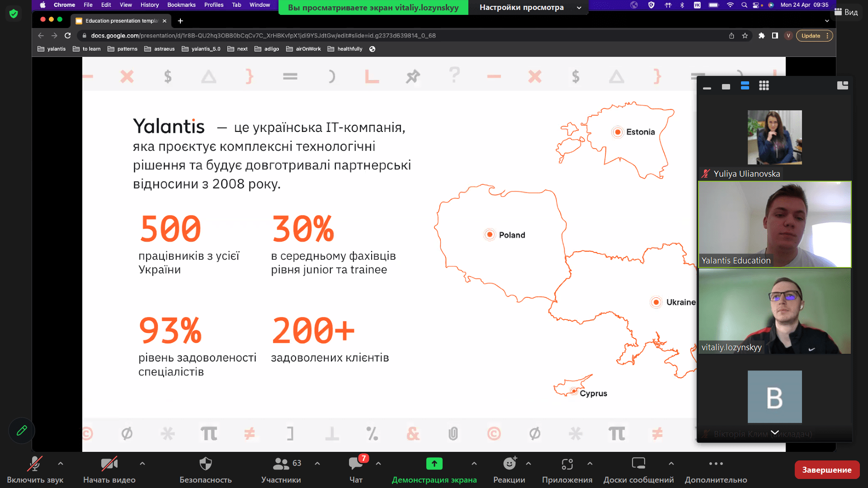Bookmark page with the star icon
Viewport: 868px width, 488px height.
tap(745, 36)
